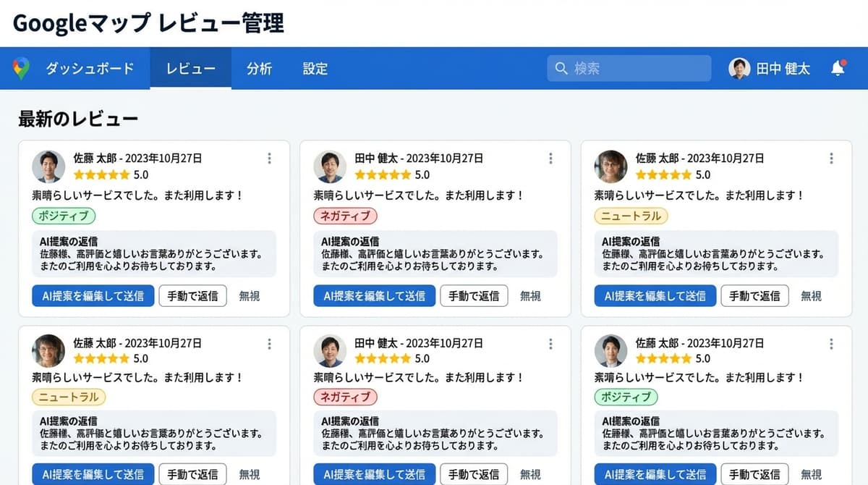The width and height of the screenshot is (868, 485).
Task: Click the red ネガティブ tag in top row
Action: 345,216
